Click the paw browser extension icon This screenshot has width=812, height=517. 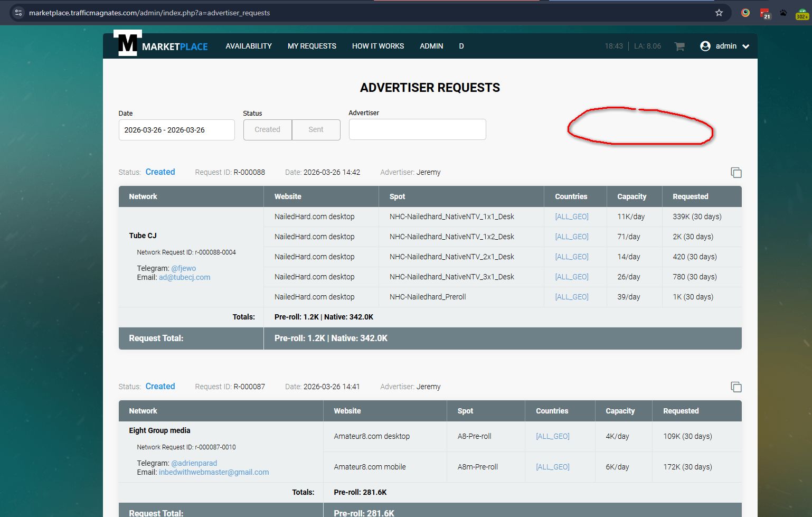[783, 13]
